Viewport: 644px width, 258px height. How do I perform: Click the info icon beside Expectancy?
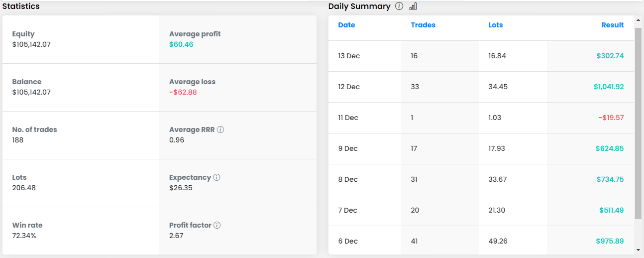(217, 177)
